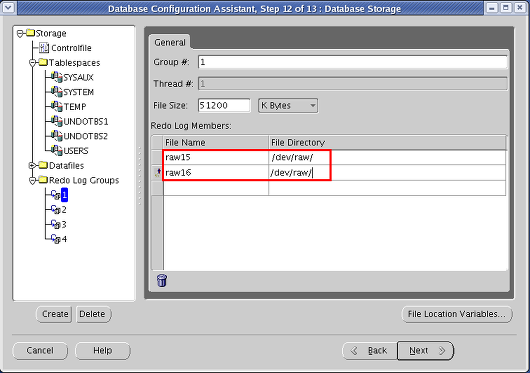Collapse the Tablespaces tree node
The image size is (530, 373).
pos(33,63)
